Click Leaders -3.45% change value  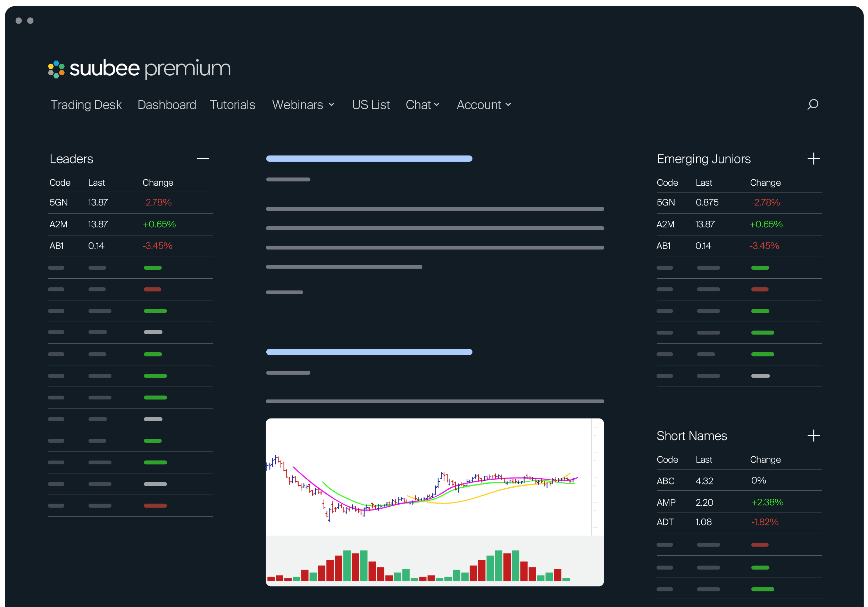[x=157, y=246]
